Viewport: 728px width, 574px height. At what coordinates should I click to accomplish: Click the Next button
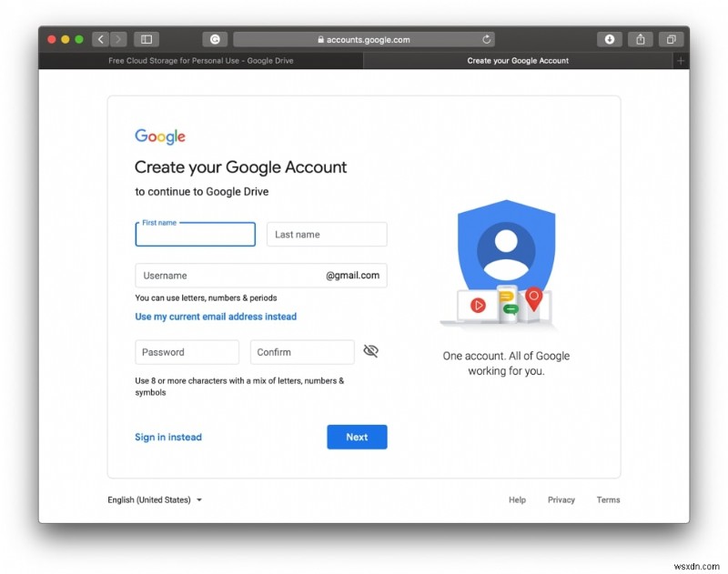pos(357,437)
